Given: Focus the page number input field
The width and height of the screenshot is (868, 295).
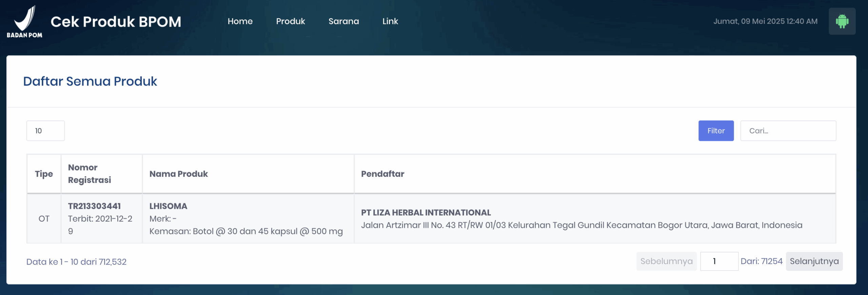Looking at the screenshot, I should (719, 261).
